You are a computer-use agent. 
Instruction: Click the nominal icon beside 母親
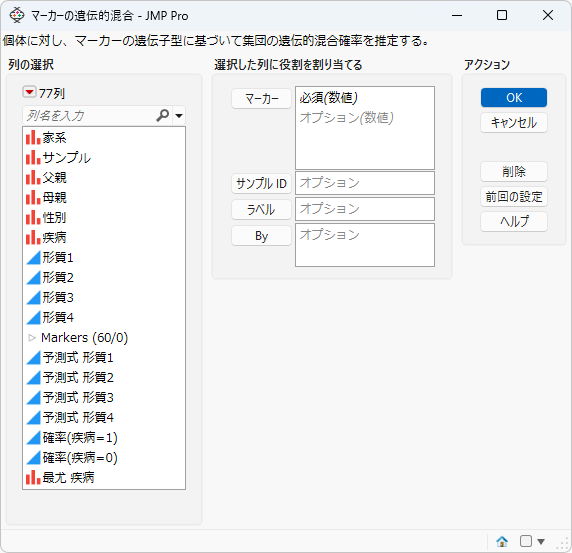(33, 198)
